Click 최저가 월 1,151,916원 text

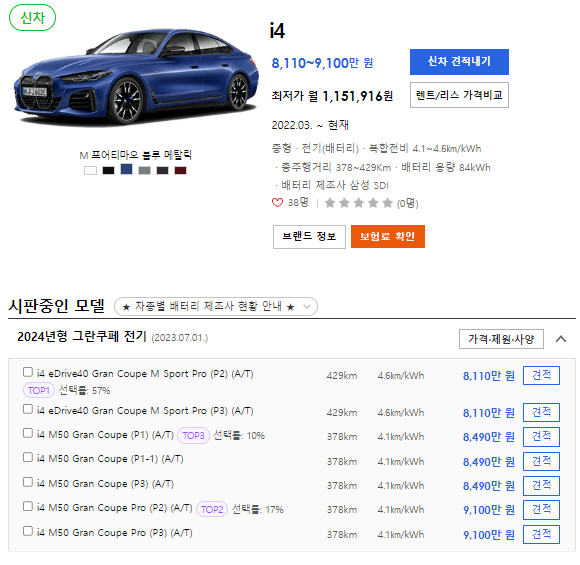point(332,96)
